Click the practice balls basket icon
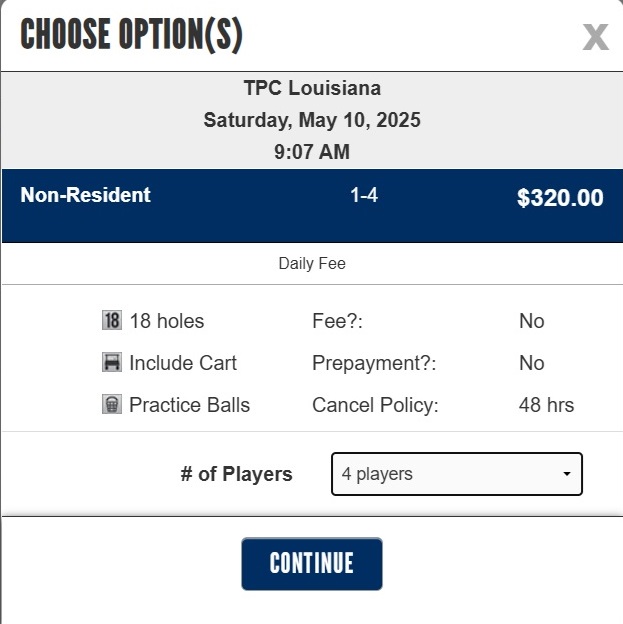 click(x=112, y=404)
